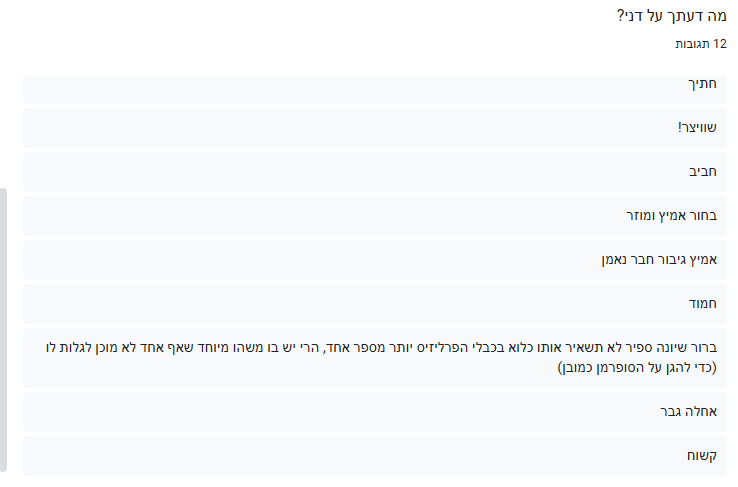Screen dimensions: 738x487
Task: Select the "חמוד" response row
Action: pos(374,303)
